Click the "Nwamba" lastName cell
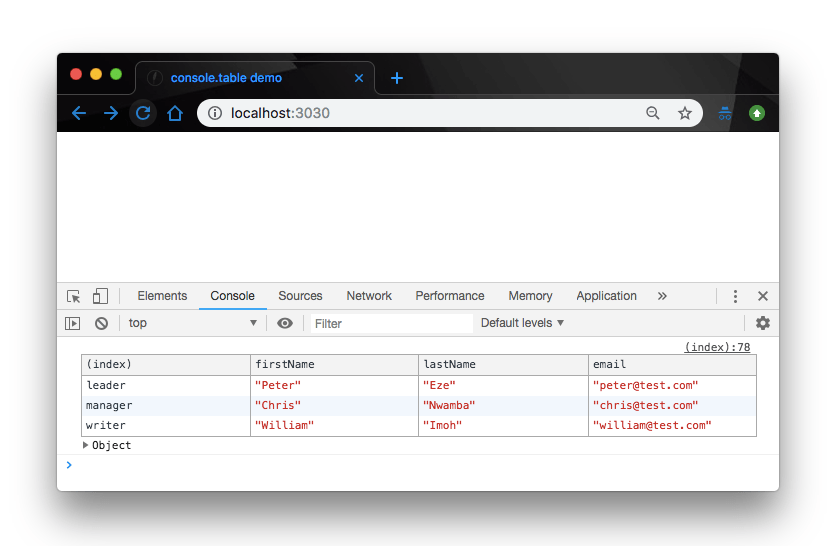This screenshot has height=546, width=839. tap(504, 406)
